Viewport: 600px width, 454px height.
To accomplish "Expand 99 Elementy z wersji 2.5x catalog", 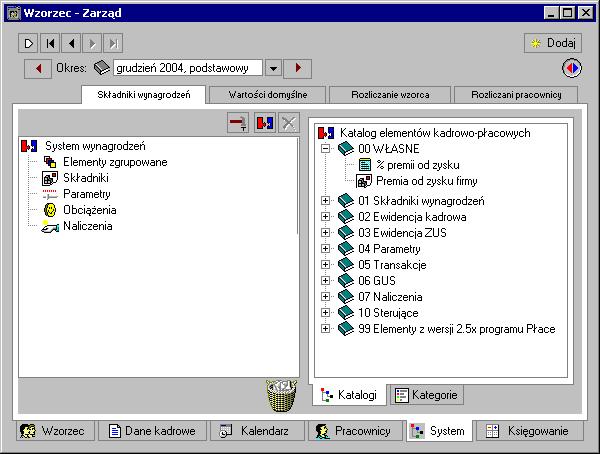I will click(x=325, y=329).
